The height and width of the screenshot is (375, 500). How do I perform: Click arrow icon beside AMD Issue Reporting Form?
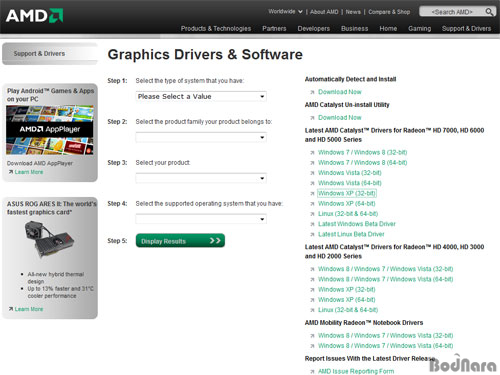pos(312,372)
